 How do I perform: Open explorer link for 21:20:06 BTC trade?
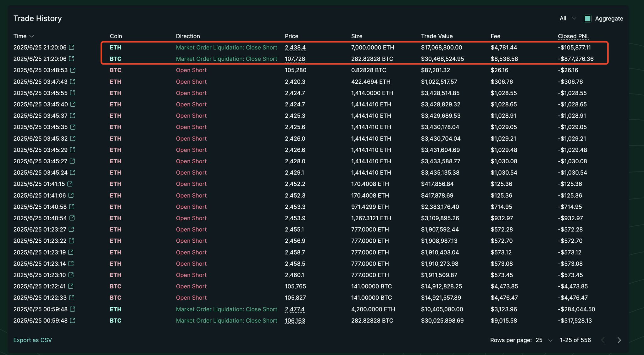(x=72, y=59)
